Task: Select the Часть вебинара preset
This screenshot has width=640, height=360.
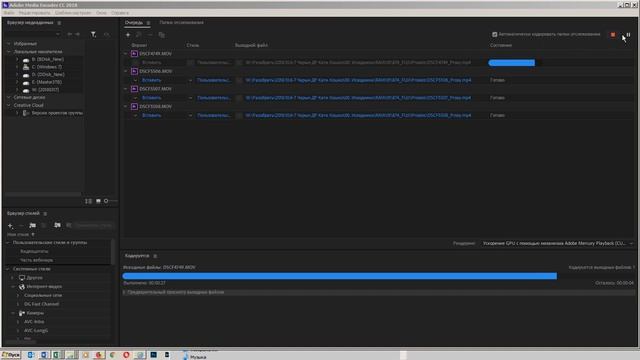Action: click(x=36, y=260)
